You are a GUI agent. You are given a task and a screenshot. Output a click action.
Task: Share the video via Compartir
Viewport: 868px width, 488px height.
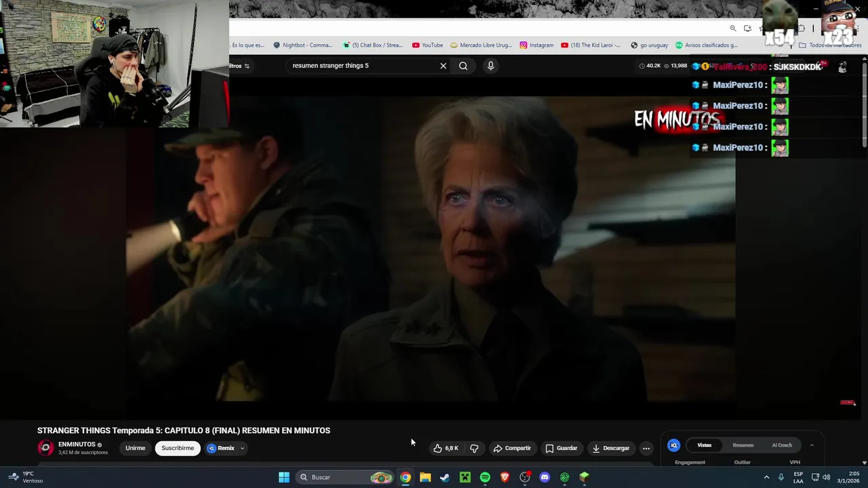coord(512,448)
